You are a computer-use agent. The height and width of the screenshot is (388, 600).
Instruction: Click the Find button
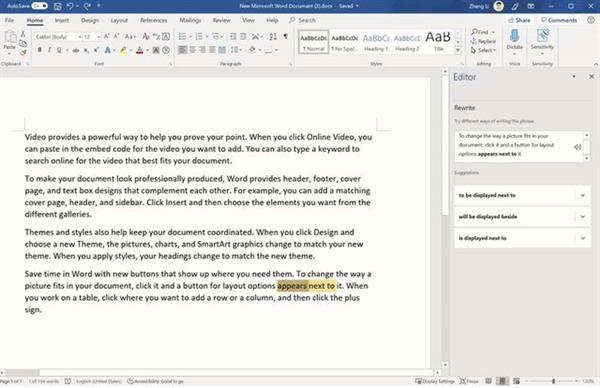tap(480, 32)
